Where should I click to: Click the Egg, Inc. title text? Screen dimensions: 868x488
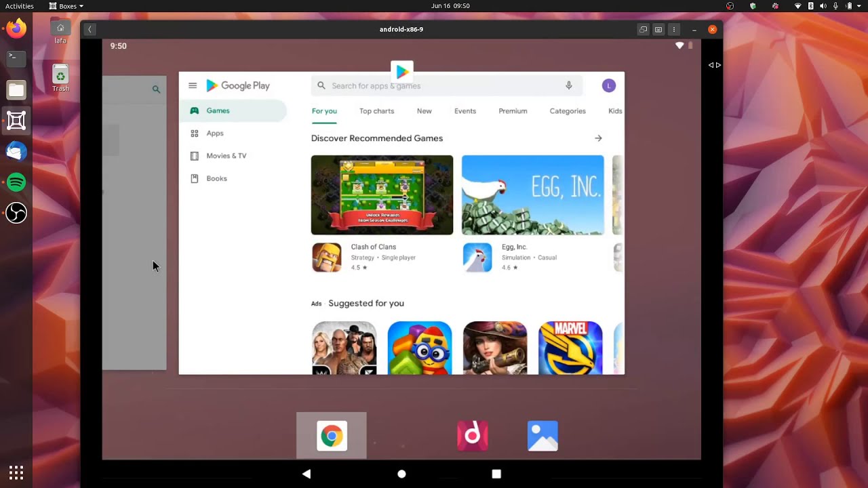tap(514, 247)
